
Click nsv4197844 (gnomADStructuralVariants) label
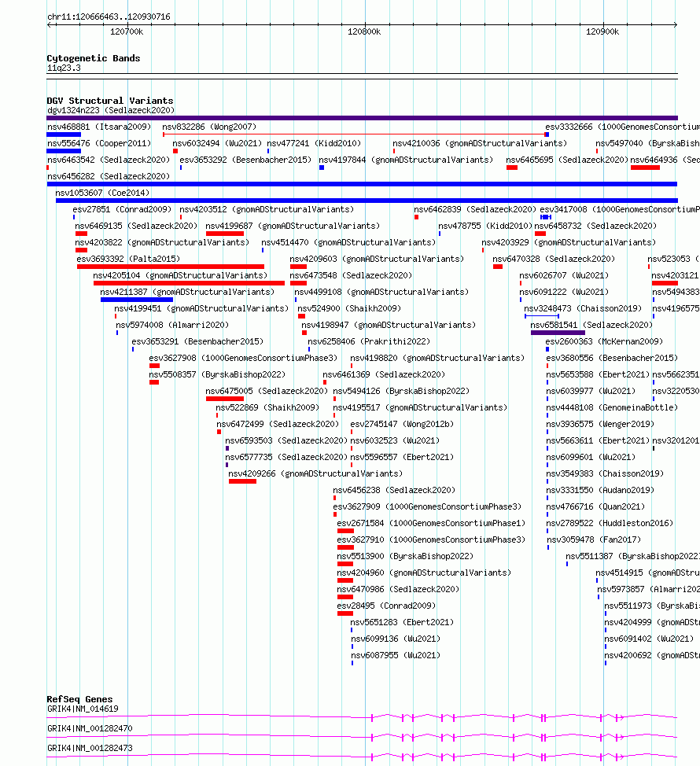406,160
